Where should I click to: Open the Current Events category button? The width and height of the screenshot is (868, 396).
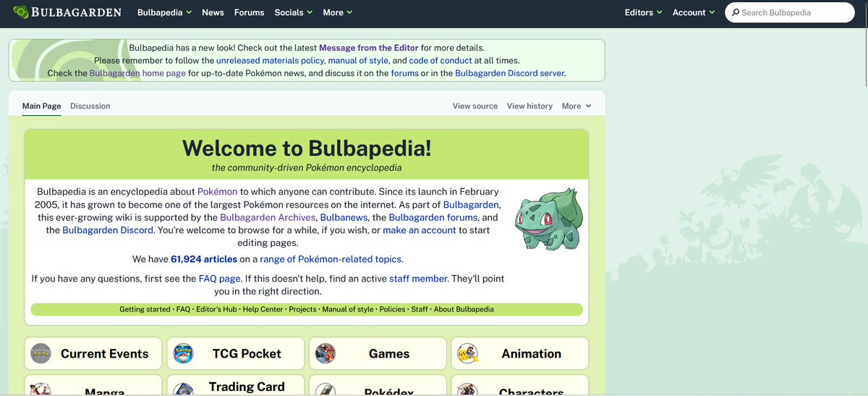pos(93,354)
